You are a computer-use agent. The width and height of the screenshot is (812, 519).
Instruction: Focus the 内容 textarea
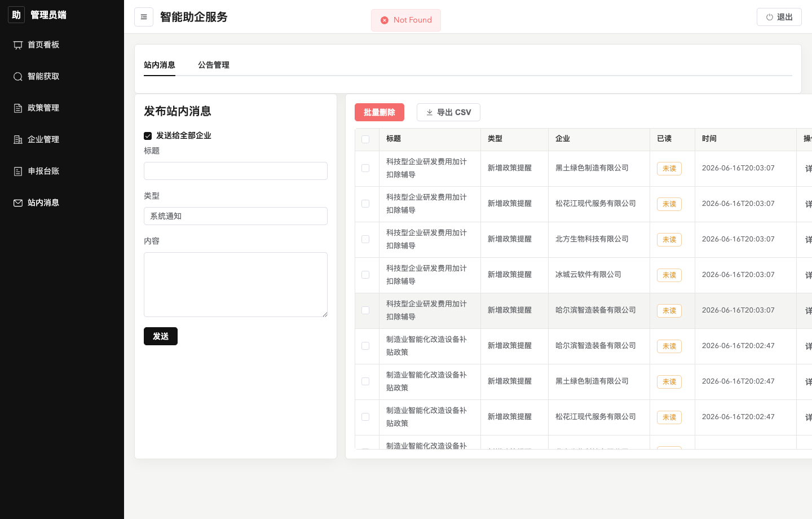coord(236,284)
